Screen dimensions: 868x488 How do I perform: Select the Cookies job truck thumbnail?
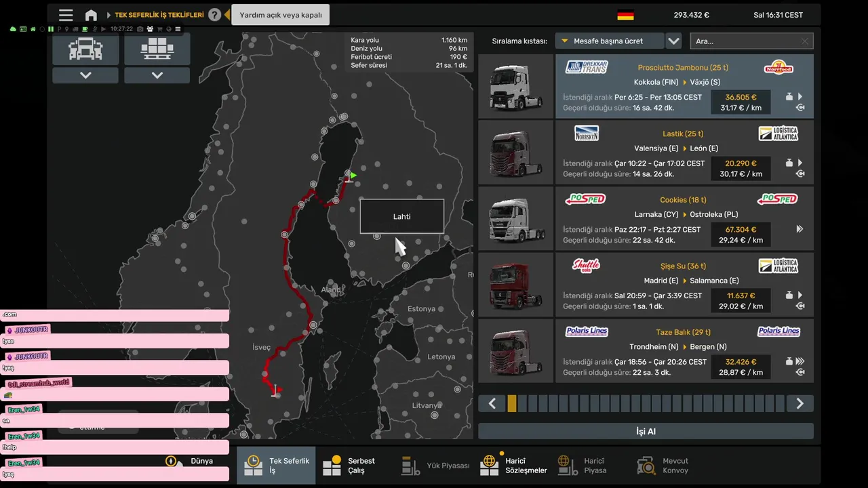click(515, 218)
